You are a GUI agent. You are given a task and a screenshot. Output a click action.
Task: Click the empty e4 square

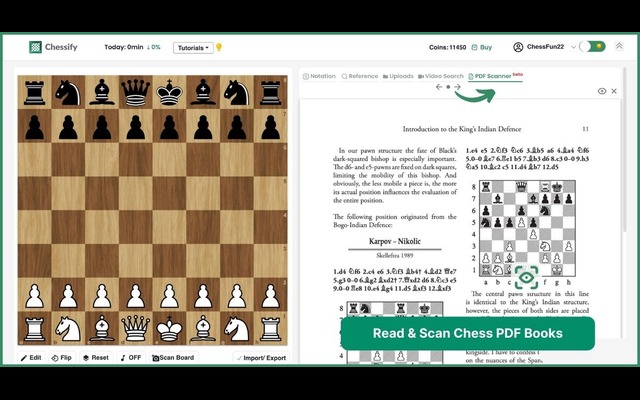tap(169, 227)
